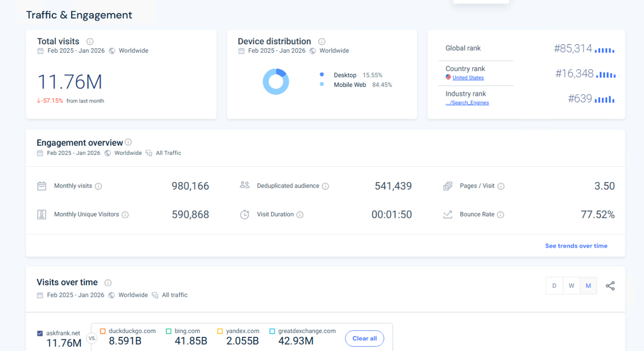
Task: Click the device distribution donut chart
Action: (x=276, y=82)
